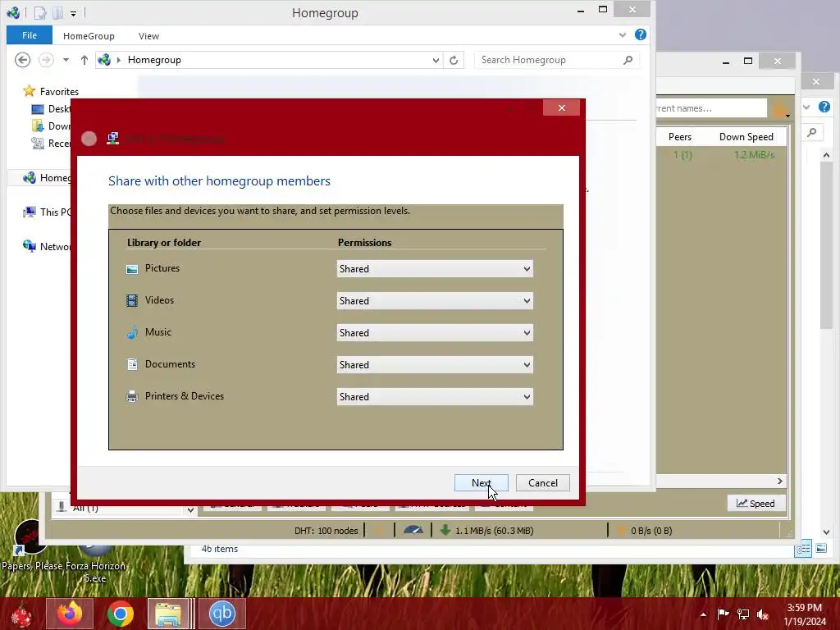Open File Explorer from the taskbar
840x630 pixels.
click(x=169, y=614)
